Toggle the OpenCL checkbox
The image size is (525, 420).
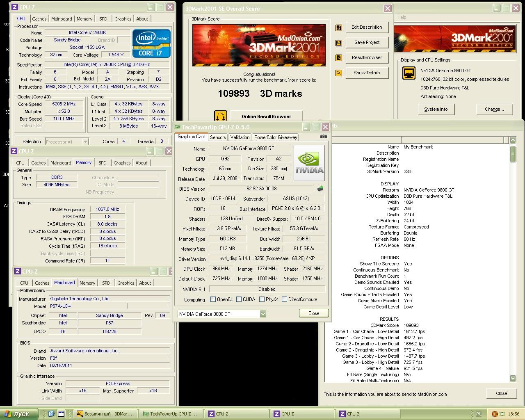(213, 299)
